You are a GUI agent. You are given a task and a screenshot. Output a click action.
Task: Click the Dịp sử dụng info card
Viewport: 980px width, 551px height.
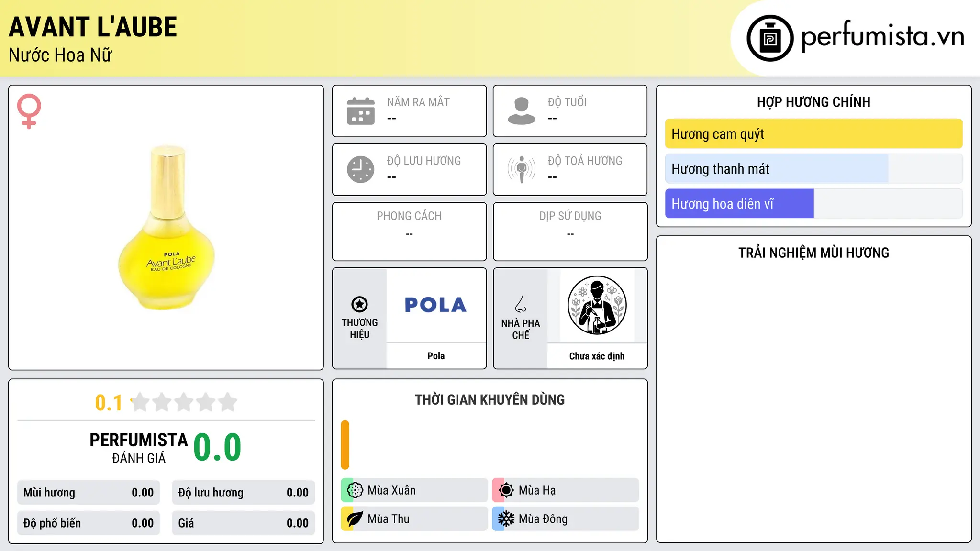point(570,231)
